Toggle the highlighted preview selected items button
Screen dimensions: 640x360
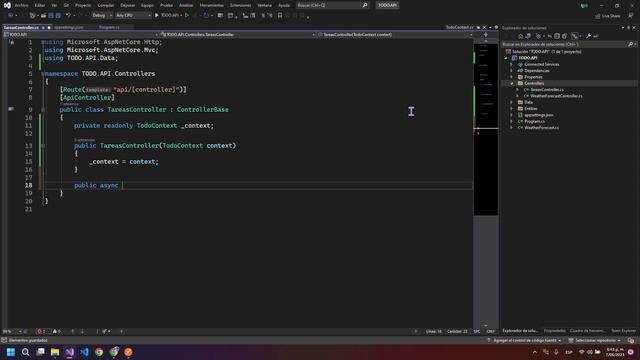[575, 36]
